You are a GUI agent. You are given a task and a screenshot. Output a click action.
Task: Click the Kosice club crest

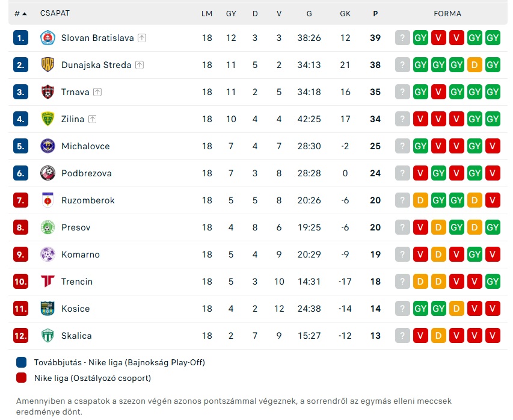(x=48, y=309)
